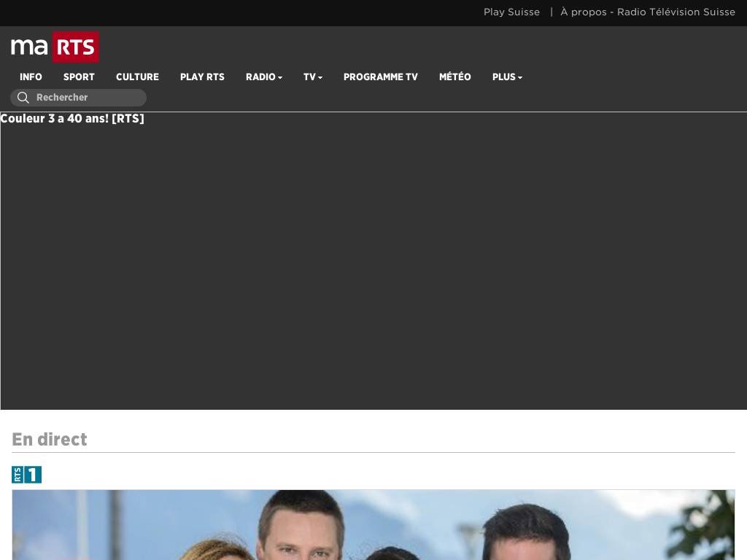Expand the TV dropdown menu
This screenshot has width=747, height=560.
[x=312, y=77]
